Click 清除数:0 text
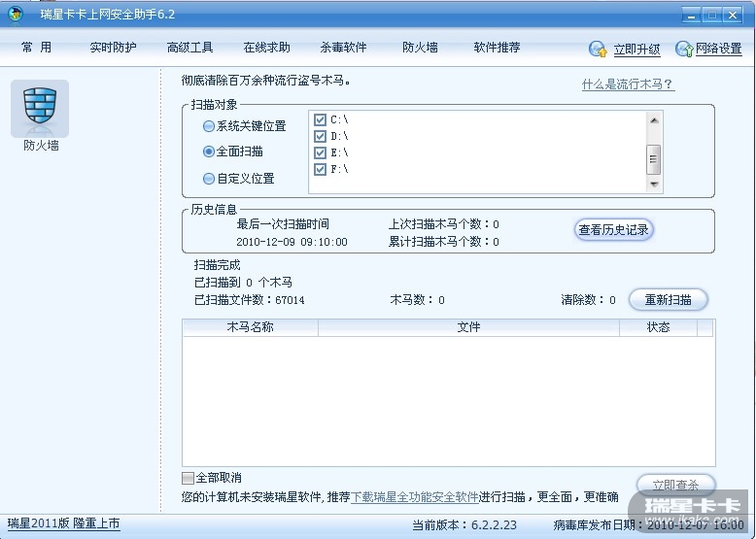Viewport: 756px width, 539px height. tap(588, 300)
